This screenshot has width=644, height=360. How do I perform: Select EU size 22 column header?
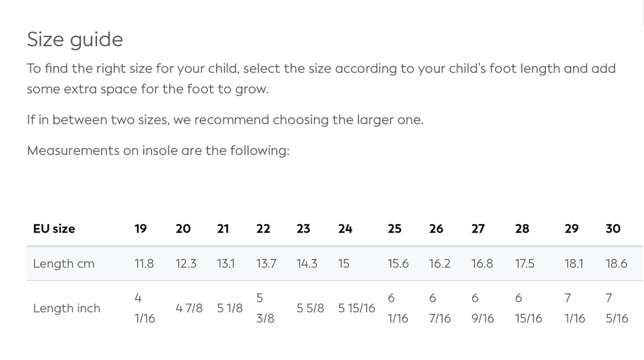point(264,229)
